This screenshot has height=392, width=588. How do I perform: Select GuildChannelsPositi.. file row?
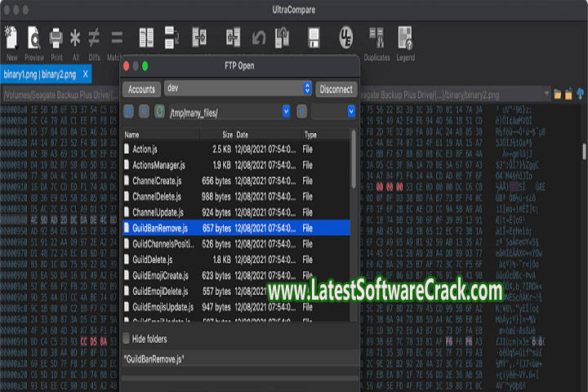(x=237, y=244)
